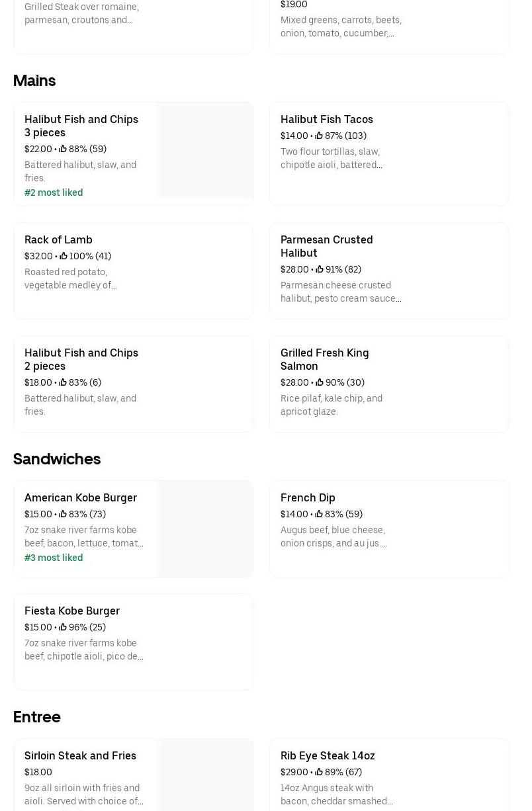Viewport: 532px width, 811px height.
Task: Select the Rack of Lamb title
Action: pyautogui.click(x=58, y=239)
